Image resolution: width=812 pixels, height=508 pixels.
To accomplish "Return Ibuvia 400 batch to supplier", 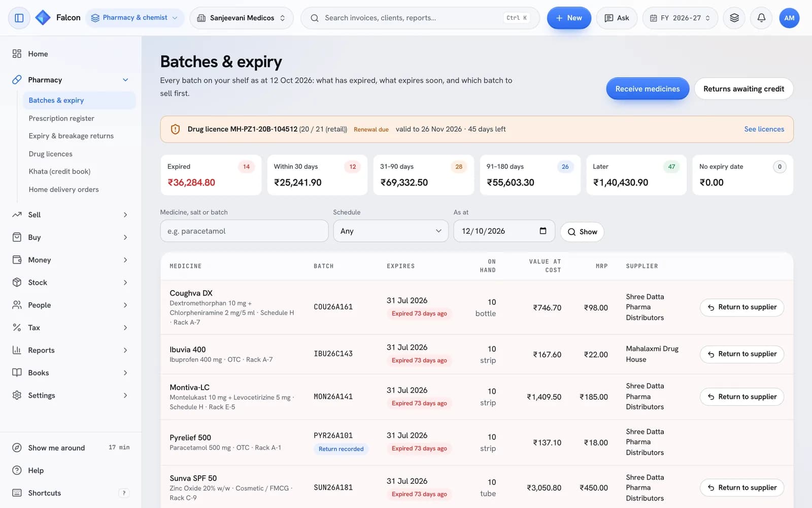I will pos(742,354).
